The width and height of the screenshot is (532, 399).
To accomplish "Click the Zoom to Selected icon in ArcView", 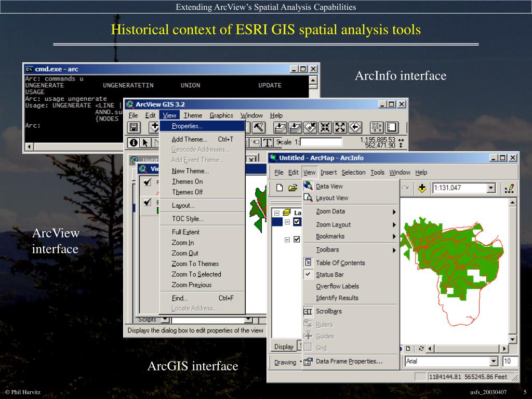I will (x=310, y=128).
